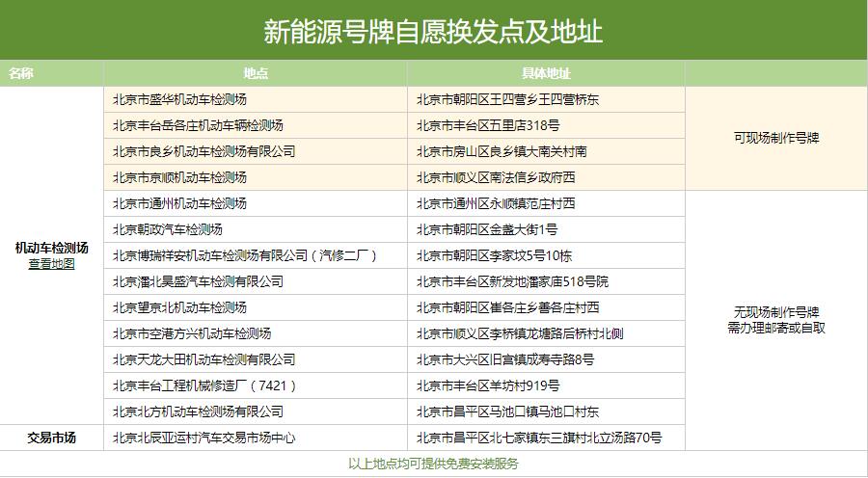Click the 无现场制作号牌 note

[x=776, y=312]
